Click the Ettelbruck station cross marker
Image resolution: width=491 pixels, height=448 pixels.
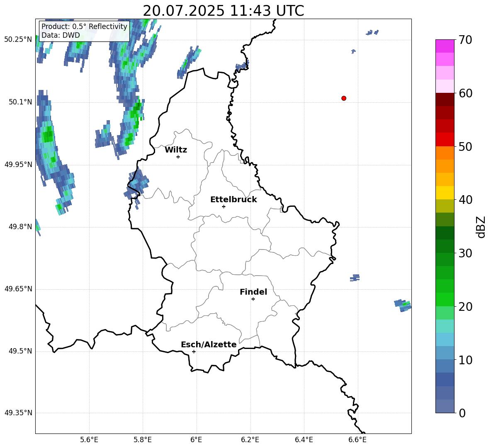click(x=224, y=206)
